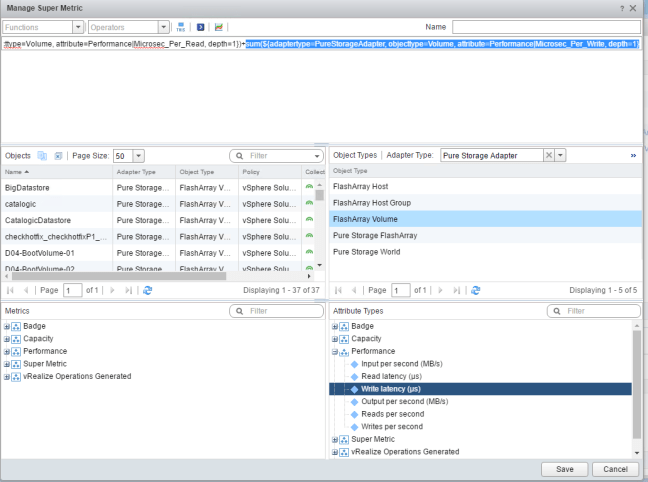The width and height of the screenshot is (648, 482).
Task: Open the Functions dropdown
Action: pos(78,27)
